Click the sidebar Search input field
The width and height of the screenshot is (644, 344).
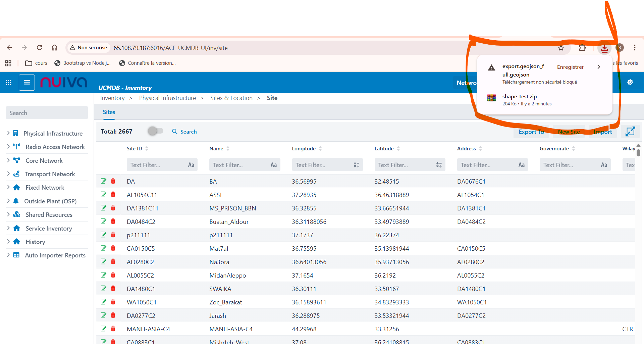coord(47,113)
